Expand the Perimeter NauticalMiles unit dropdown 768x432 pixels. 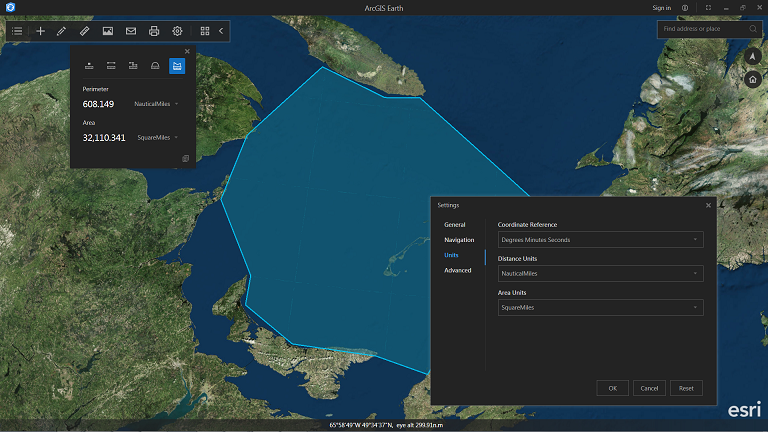[158, 104]
